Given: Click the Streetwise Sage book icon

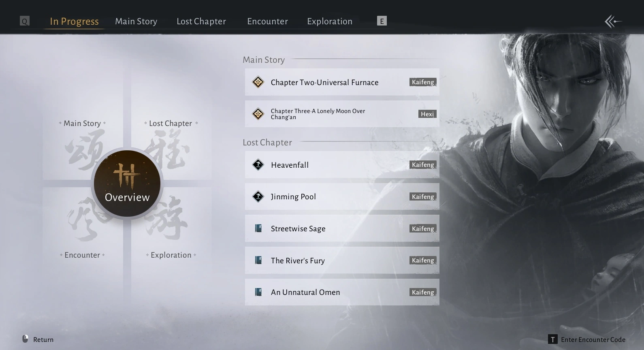Looking at the screenshot, I should point(258,228).
